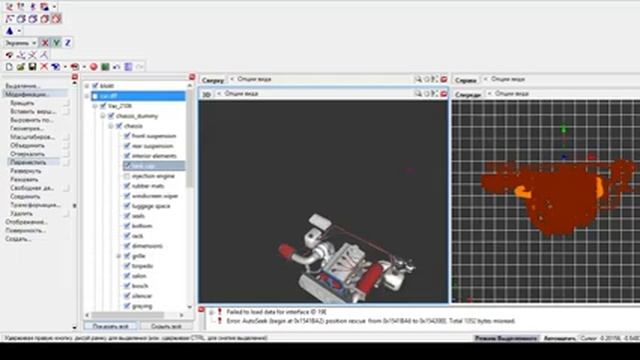Open the Справа viewport tab

click(x=466, y=80)
